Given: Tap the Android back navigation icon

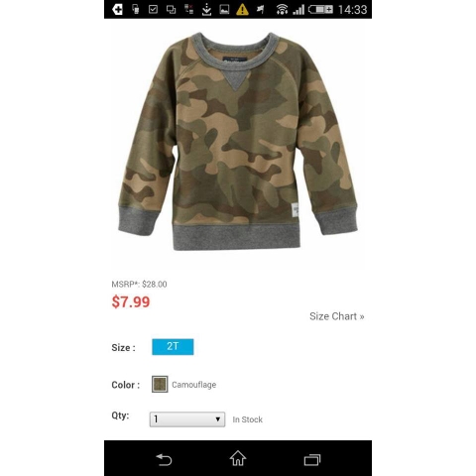Looking at the screenshot, I should [x=164, y=459].
